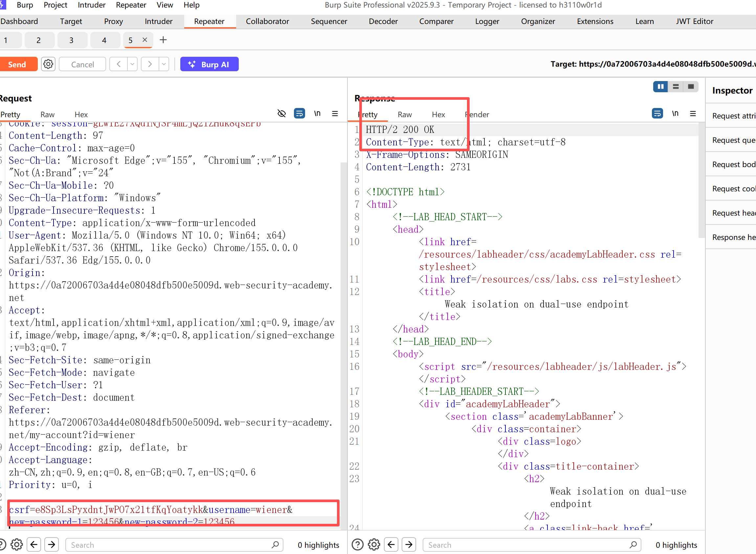
Task: Jump to previous response search match
Action: click(391, 544)
